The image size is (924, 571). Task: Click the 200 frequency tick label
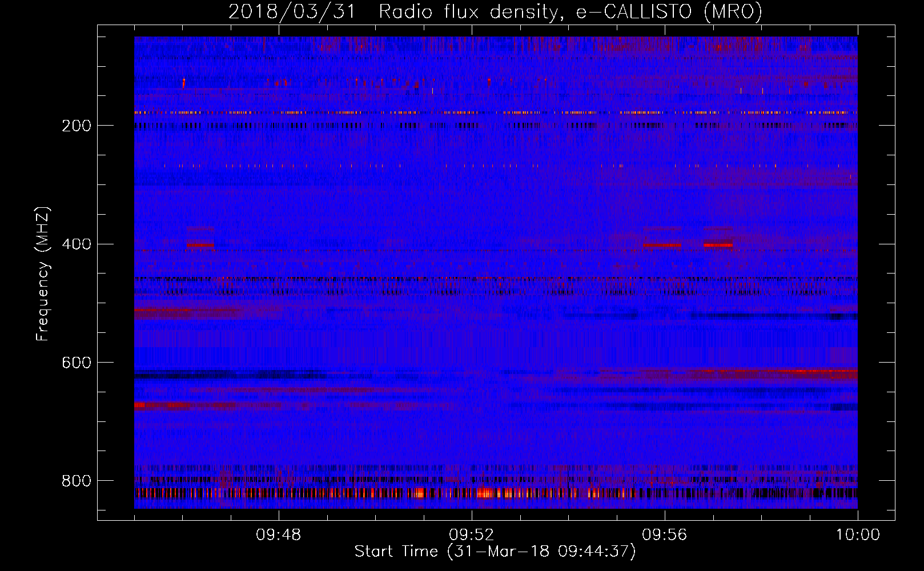click(x=77, y=126)
